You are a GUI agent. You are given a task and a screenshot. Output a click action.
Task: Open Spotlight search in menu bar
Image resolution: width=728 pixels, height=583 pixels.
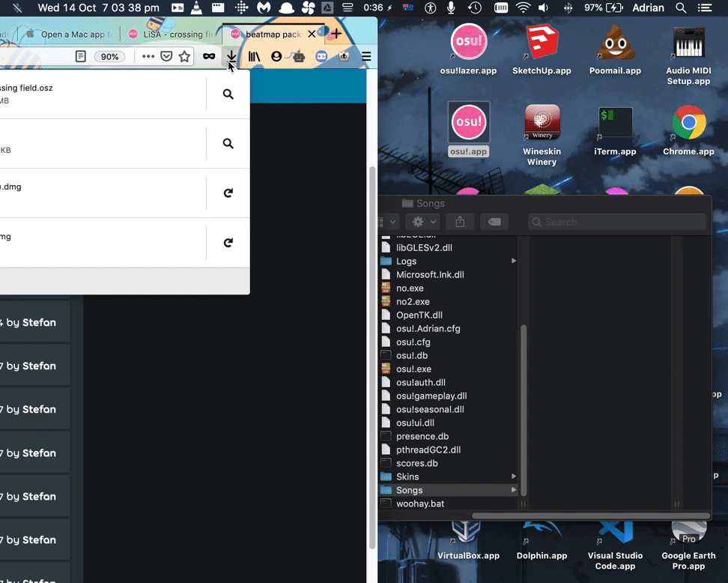pos(681,8)
